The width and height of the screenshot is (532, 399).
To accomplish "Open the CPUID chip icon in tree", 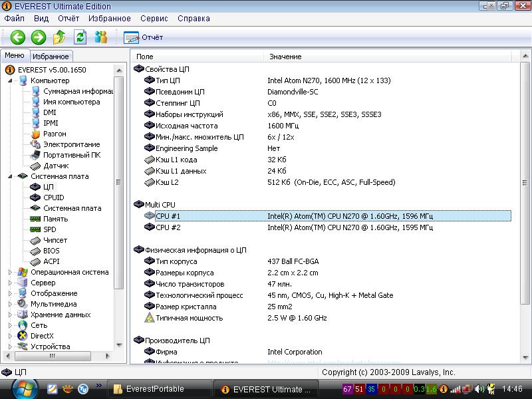I will (x=35, y=198).
